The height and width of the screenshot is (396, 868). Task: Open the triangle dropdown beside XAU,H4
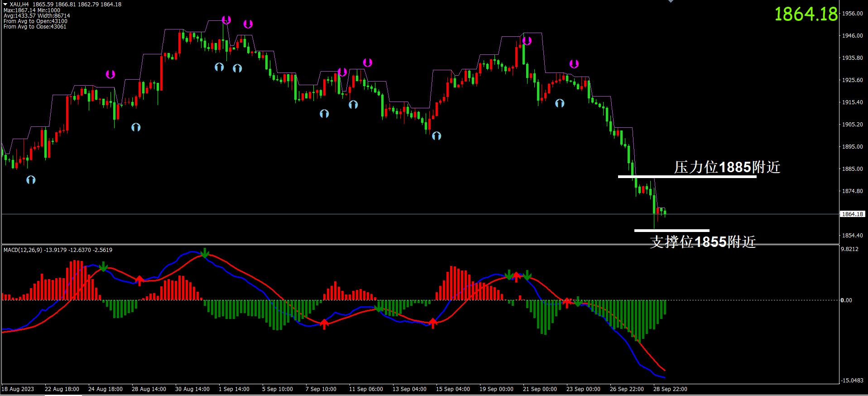pyautogui.click(x=5, y=4)
